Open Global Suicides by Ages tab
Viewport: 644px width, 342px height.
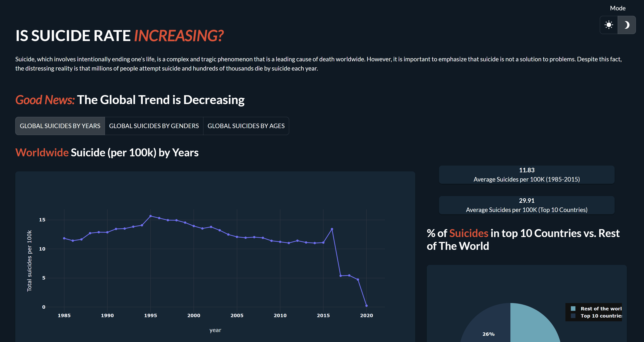(x=246, y=126)
